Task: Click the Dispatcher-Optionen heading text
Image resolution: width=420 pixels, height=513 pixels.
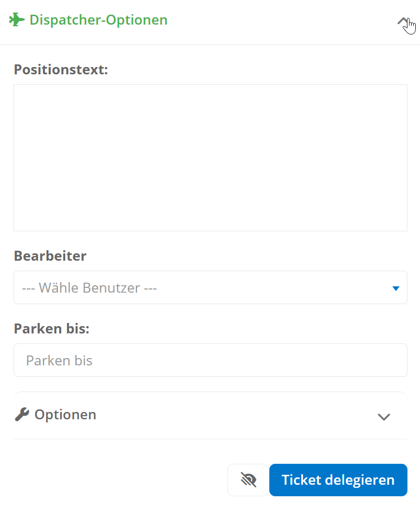Action: pos(99,20)
